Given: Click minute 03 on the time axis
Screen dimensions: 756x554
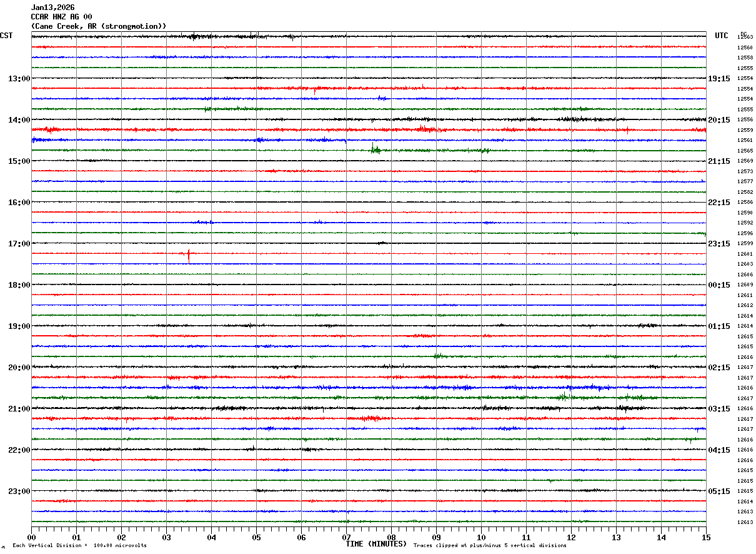Looking at the screenshot, I should click(166, 537).
